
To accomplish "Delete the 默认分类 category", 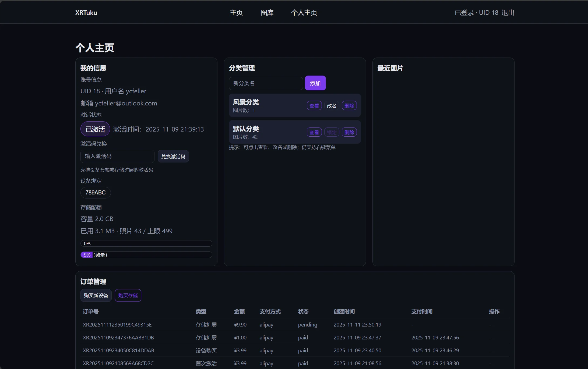I will 349,132.
